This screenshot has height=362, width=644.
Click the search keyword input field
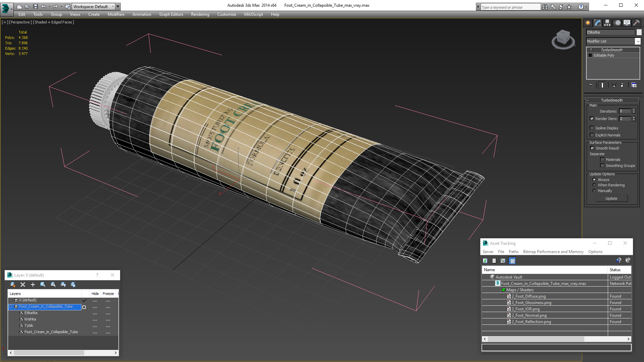tap(511, 7)
